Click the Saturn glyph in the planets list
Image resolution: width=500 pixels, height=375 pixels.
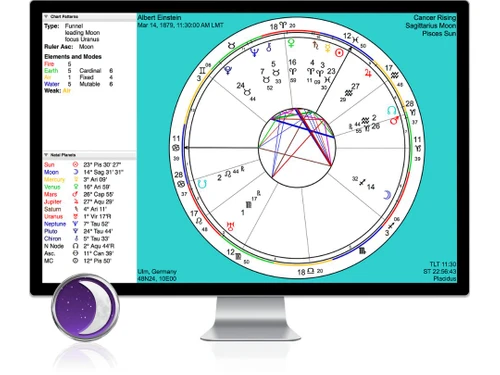75,209
